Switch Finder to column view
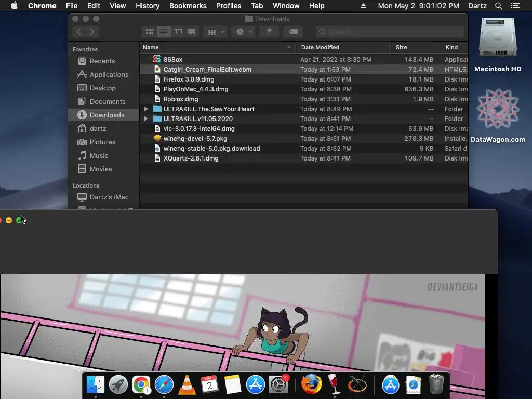 click(178, 32)
